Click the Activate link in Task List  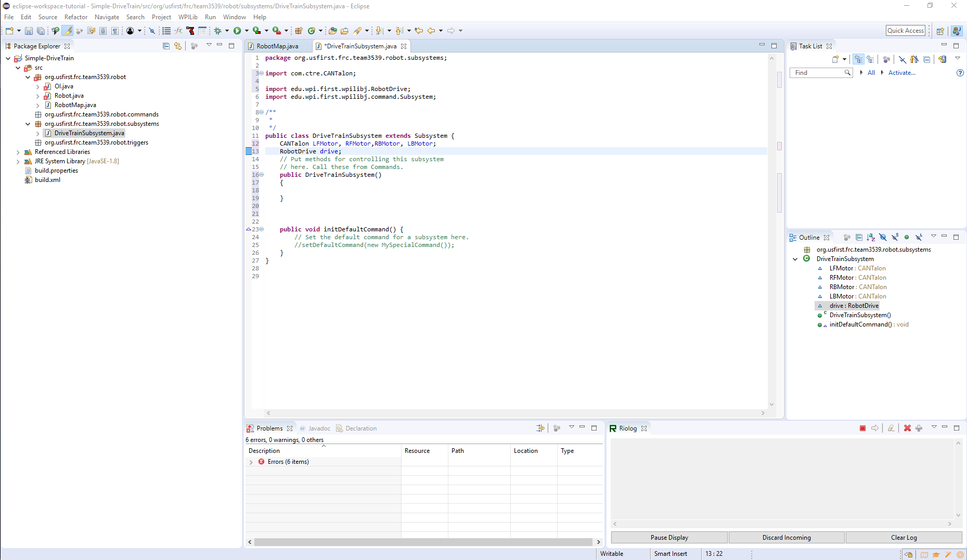coord(902,73)
